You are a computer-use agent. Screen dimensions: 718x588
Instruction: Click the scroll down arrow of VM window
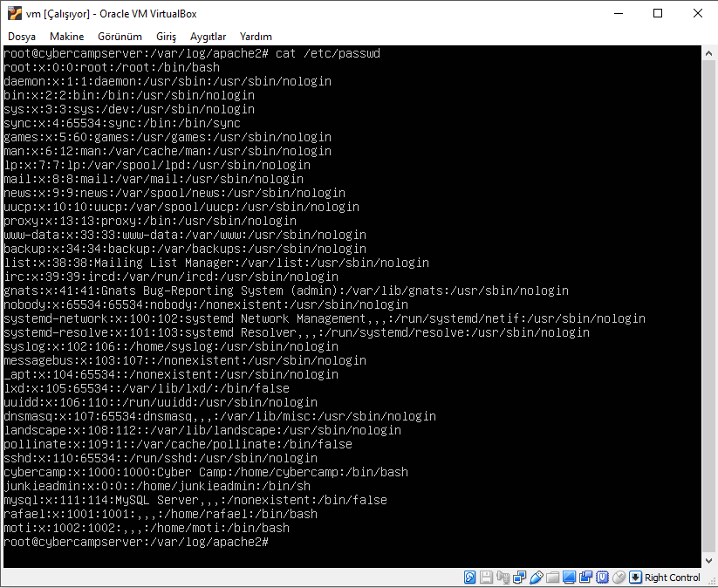click(709, 560)
